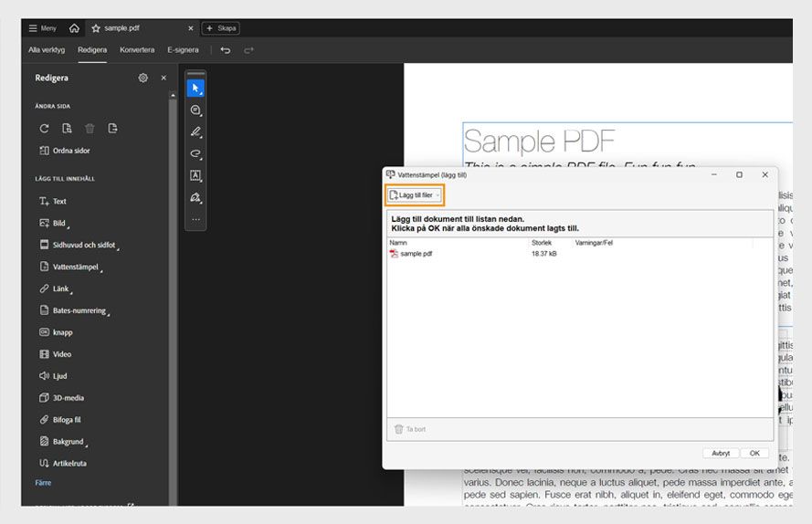Viewport: 812px width, 524px height.
Task: Open more tools ellipsis in quick toolbar
Action: 195,219
